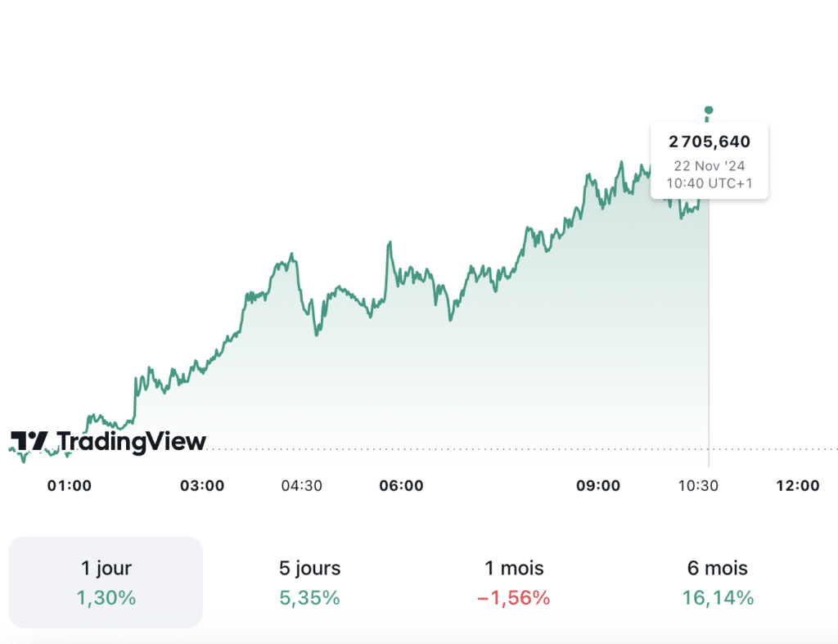
Task: Click the red −1,56% change value
Action: click(513, 598)
